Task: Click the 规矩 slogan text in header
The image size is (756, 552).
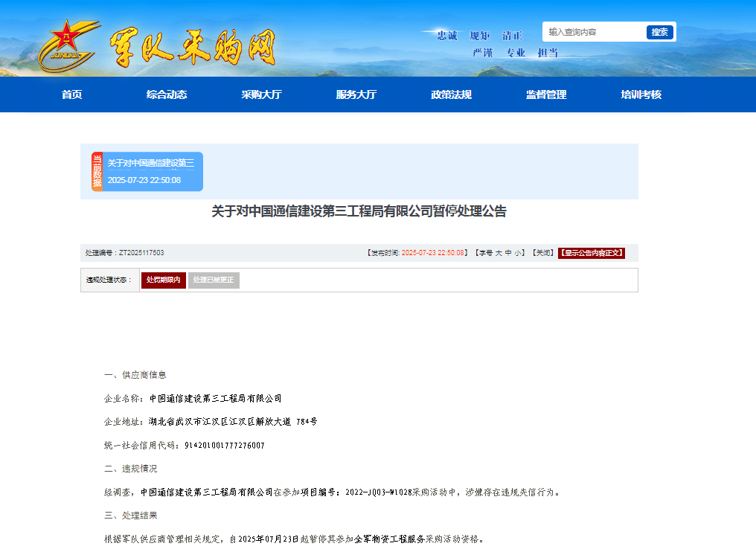Action: (480, 36)
